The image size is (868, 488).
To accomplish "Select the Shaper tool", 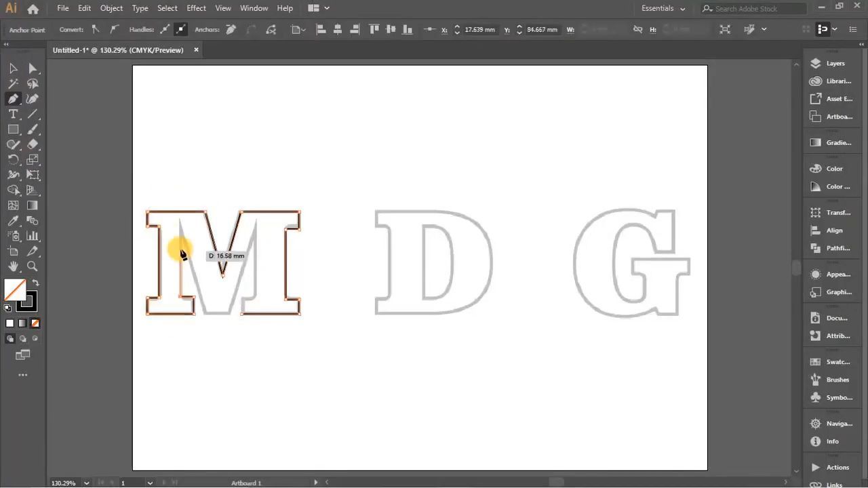I will click(13, 144).
